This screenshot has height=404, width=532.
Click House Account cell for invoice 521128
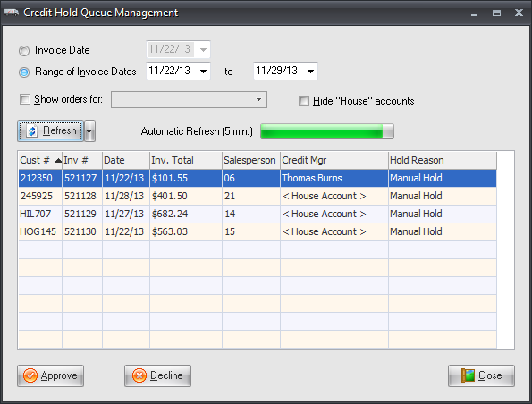pos(334,196)
